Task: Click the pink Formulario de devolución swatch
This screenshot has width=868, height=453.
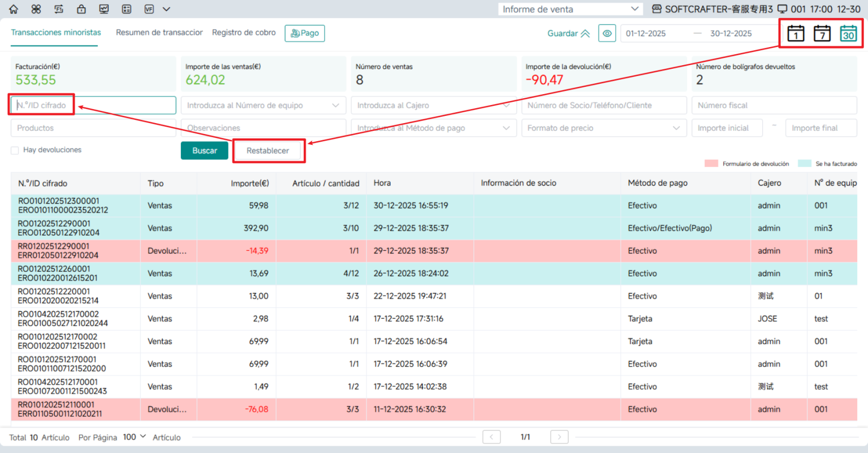Action: [711, 163]
